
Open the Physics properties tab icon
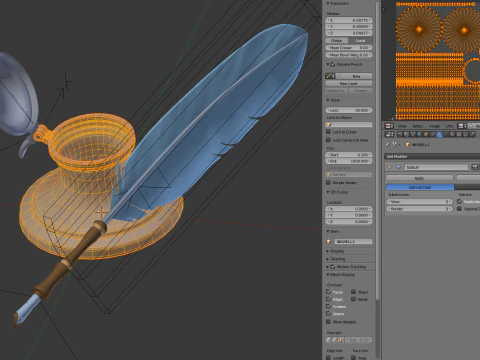pyautogui.click(x=472, y=134)
